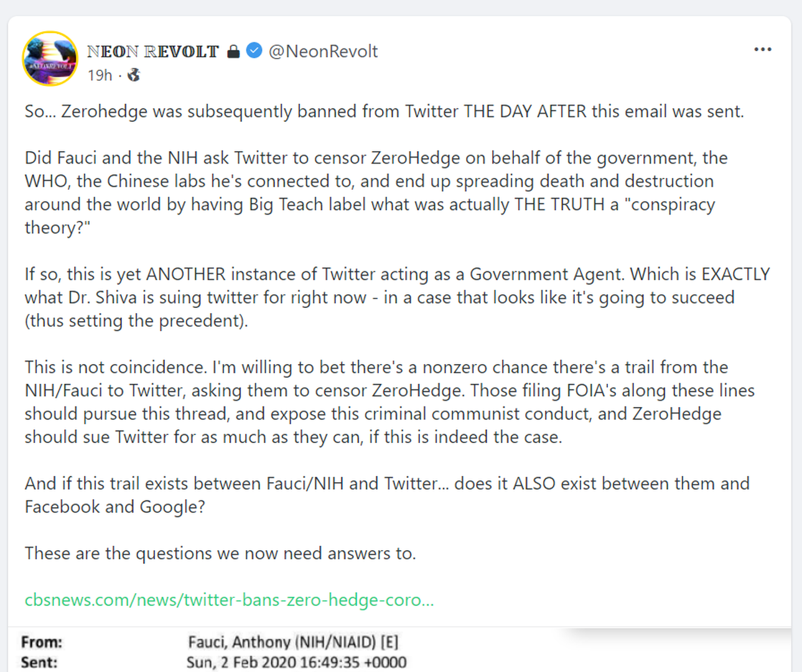Image resolution: width=802 pixels, height=672 pixels.
Task: Click the blue verified checkmark badge
Action: point(254,50)
